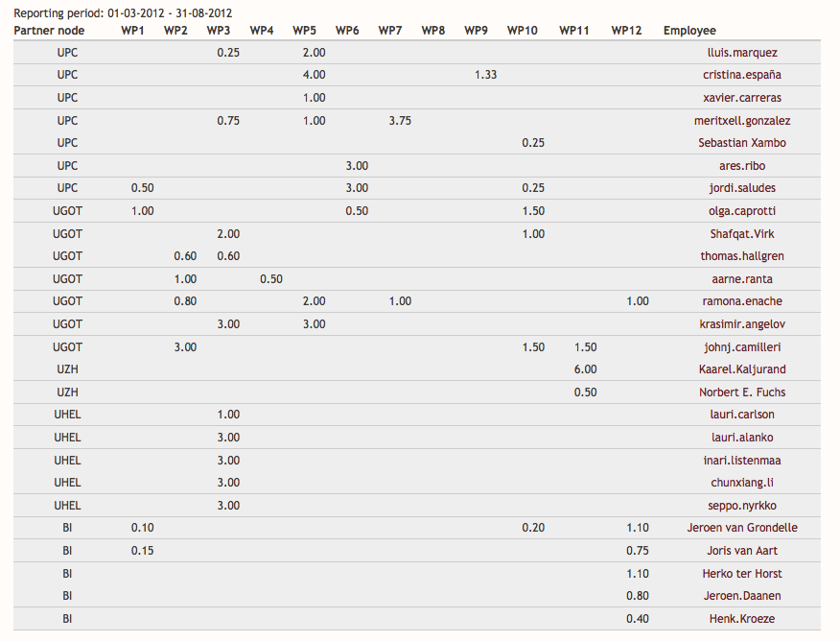
Task: Select value 4.00 in cristina.españa row
Action: [x=314, y=75]
